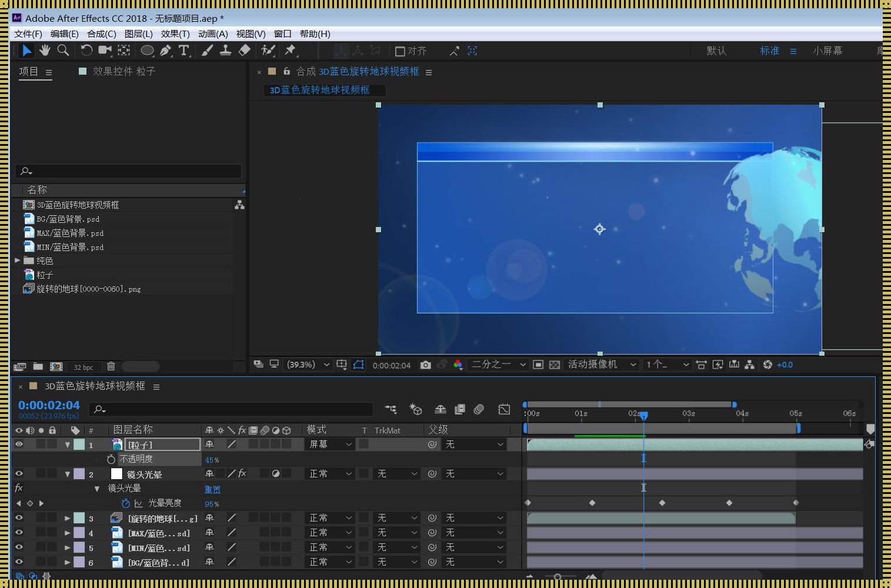The height and width of the screenshot is (588, 891).
Task: Click the Project panel search field
Action: click(129, 171)
